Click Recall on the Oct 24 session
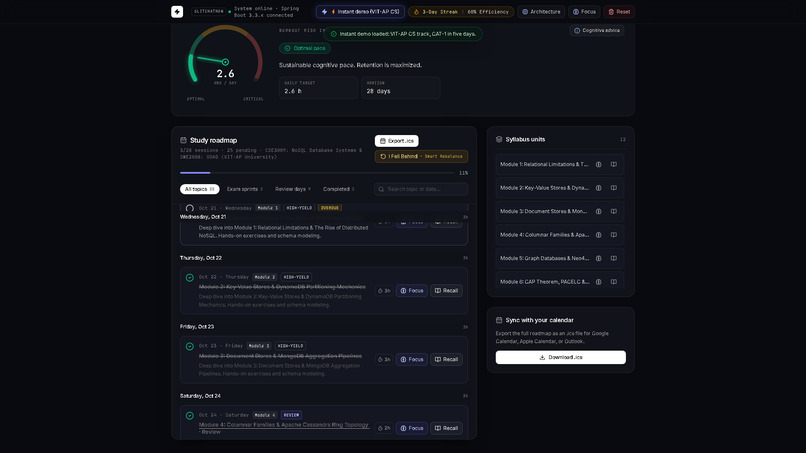The image size is (806, 453). pos(446,428)
